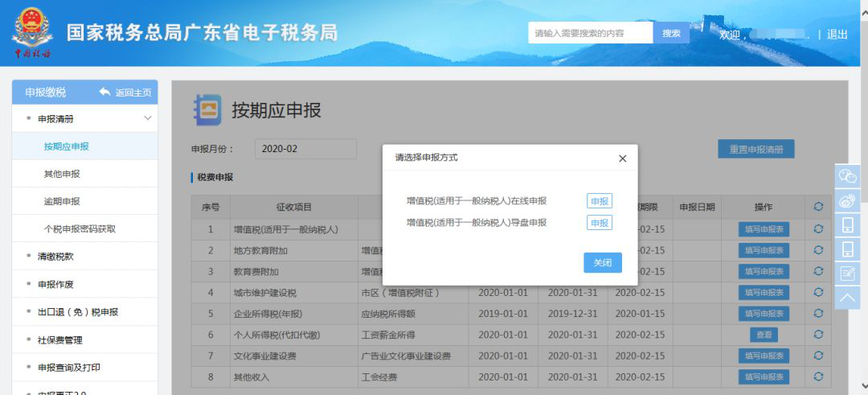
Task: Click 退出 to log out
Action: tap(837, 35)
